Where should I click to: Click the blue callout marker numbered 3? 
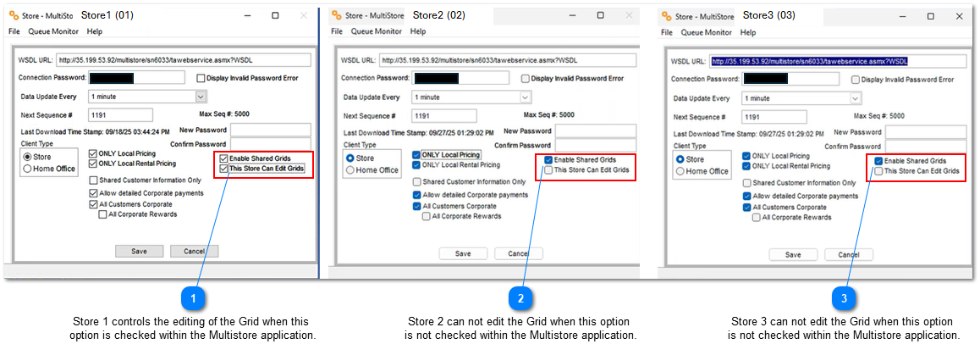click(844, 298)
